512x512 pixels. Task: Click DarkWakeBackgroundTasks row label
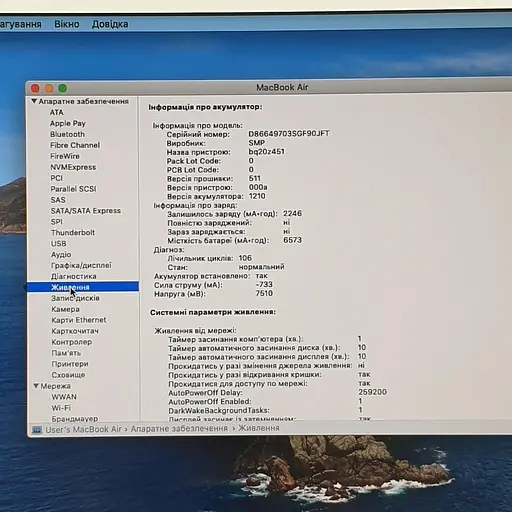point(219,410)
